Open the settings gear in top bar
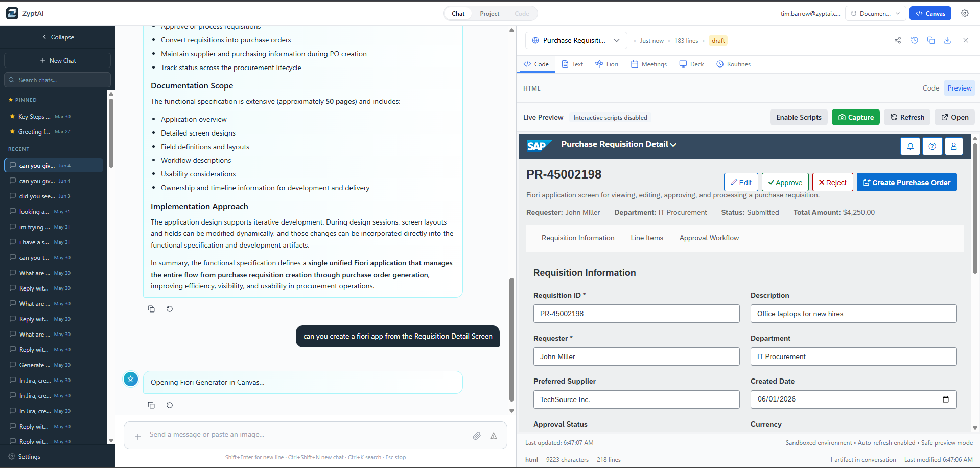Viewport: 980px width, 468px height. tap(965, 13)
